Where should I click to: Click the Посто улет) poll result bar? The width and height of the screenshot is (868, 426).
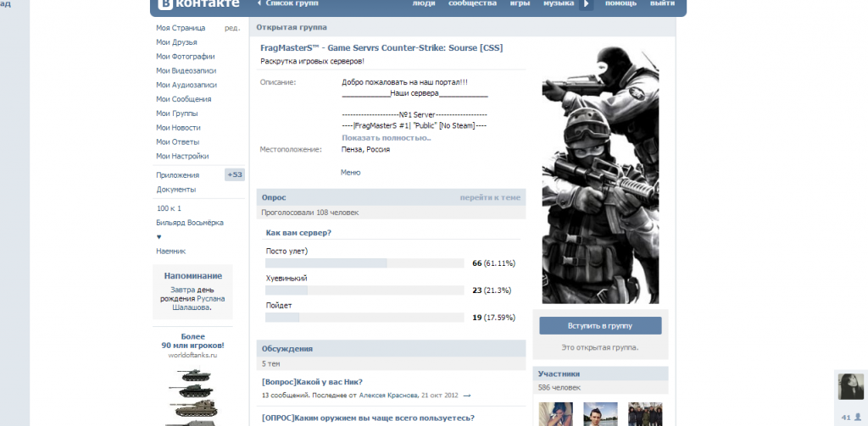364,263
